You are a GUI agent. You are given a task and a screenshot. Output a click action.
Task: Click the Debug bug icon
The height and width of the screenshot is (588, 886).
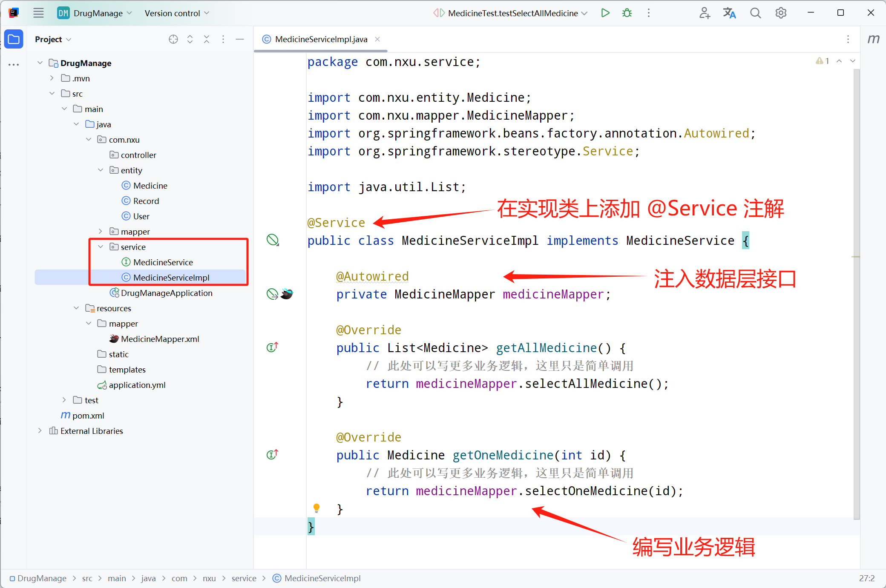(627, 13)
